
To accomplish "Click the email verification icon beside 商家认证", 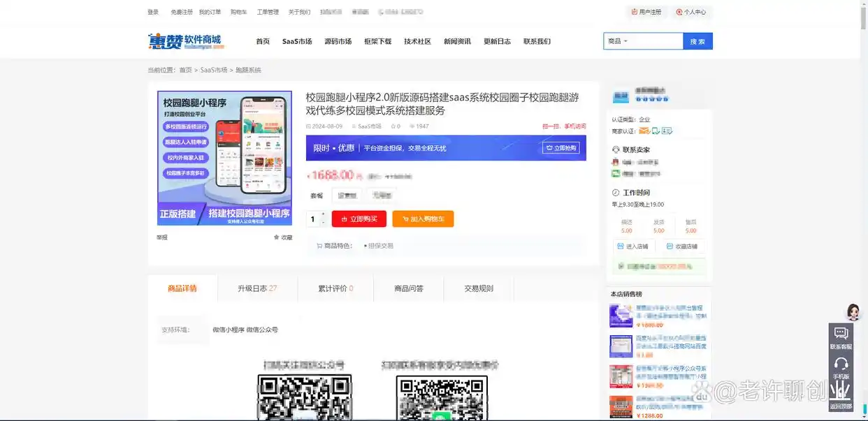I will pos(644,131).
